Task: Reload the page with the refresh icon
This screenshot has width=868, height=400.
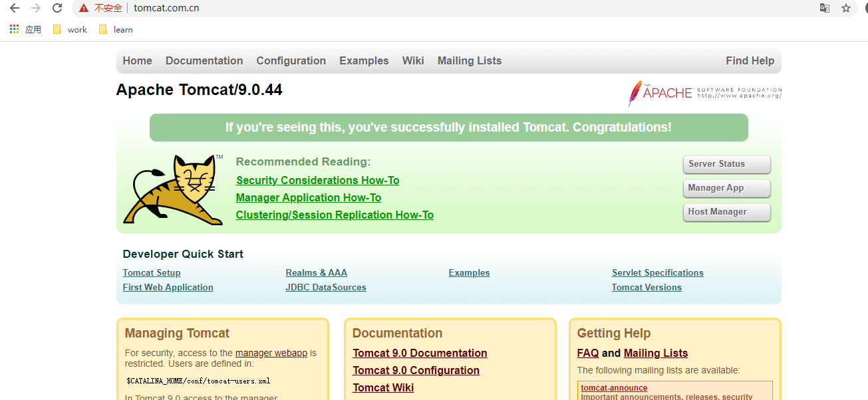Action: (x=57, y=8)
